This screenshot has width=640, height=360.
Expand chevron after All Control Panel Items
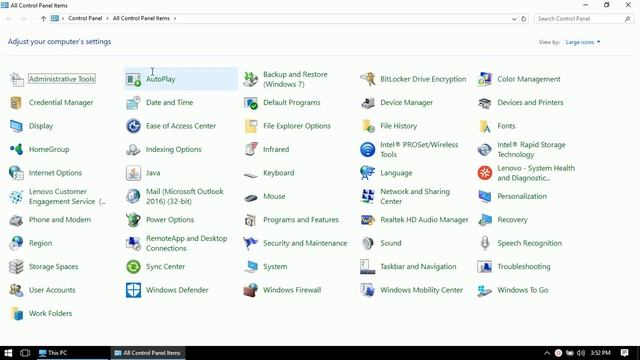tap(175, 18)
